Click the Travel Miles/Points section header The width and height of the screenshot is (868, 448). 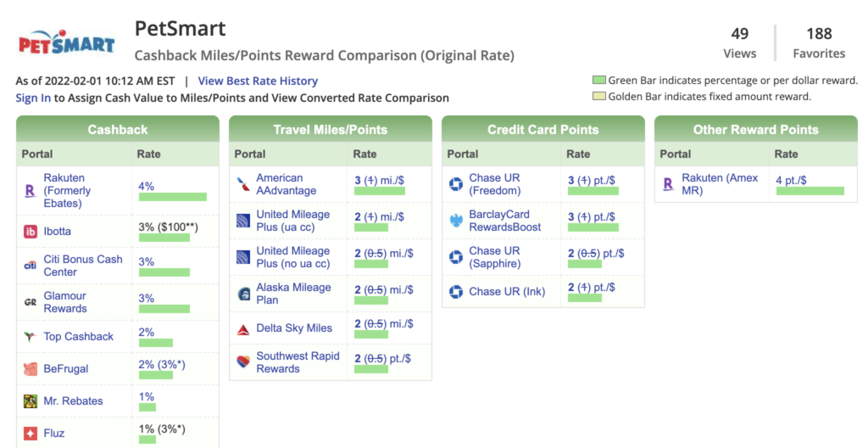pyautogui.click(x=330, y=130)
